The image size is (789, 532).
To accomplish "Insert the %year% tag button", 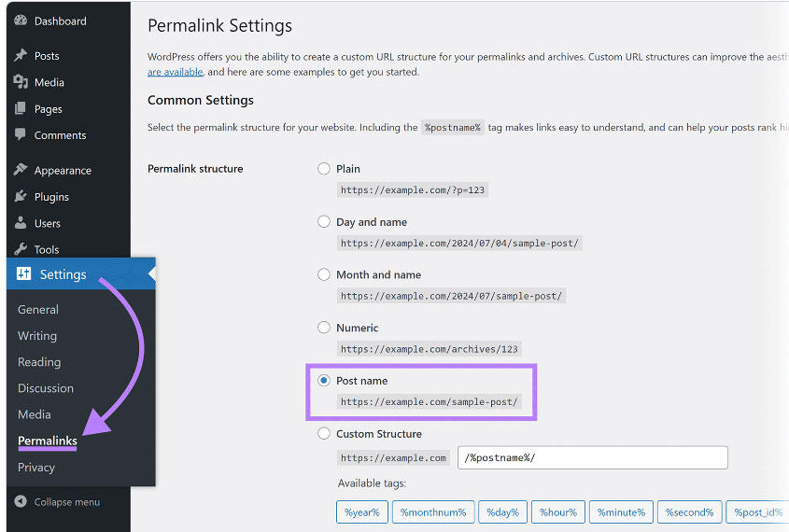I will coord(361,512).
